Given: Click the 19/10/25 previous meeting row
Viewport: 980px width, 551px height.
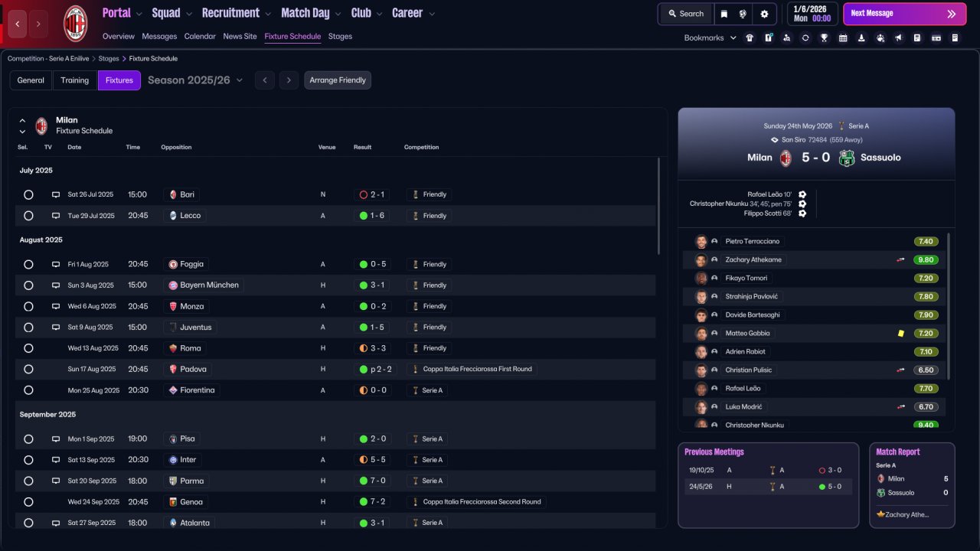Looking at the screenshot, I should point(768,471).
